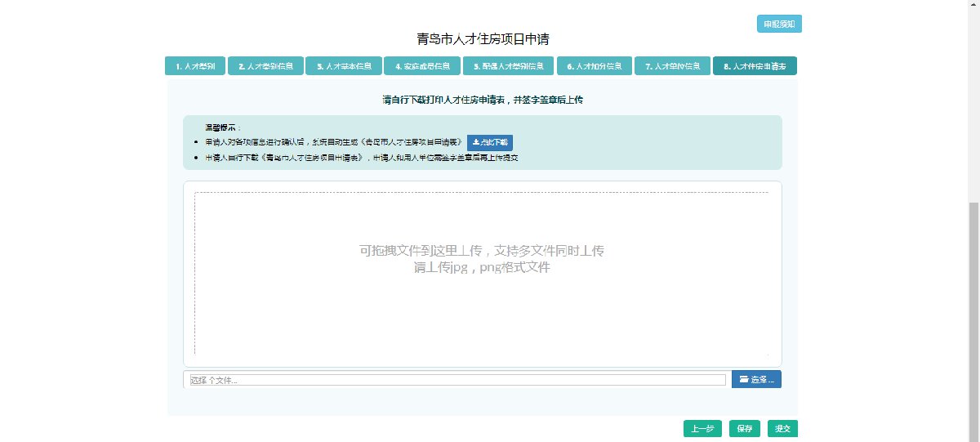
Task: Click the 请自行下载打印人才住房申请表 instruction text
Action: pyautogui.click(x=483, y=100)
